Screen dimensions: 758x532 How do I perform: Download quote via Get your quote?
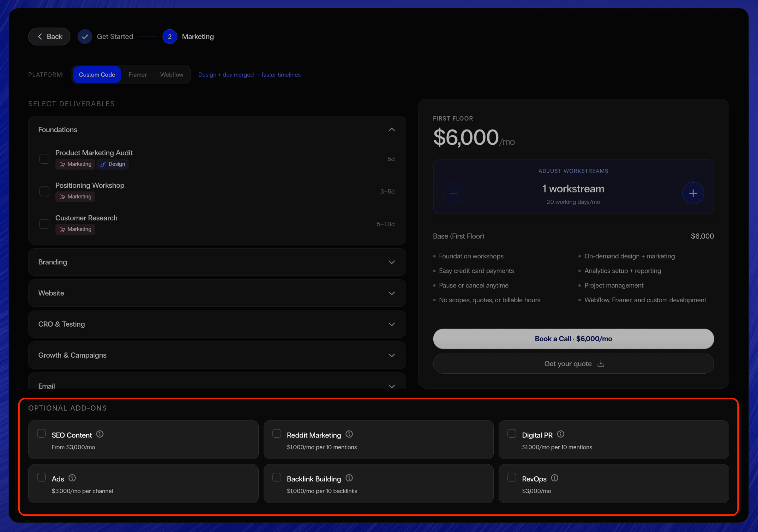[573, 364]
